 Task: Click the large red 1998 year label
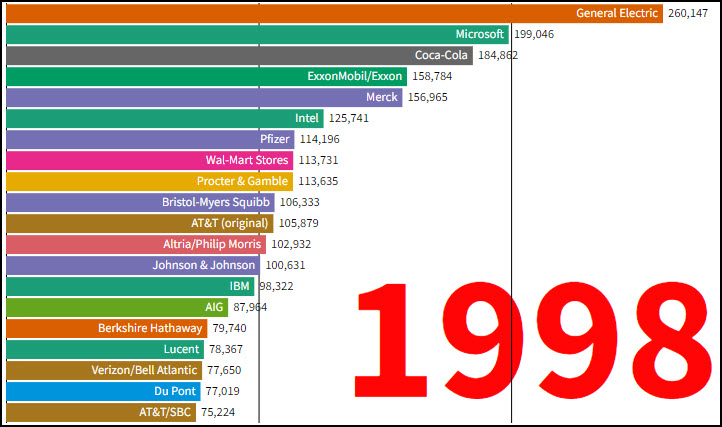[x=533, y=340]
